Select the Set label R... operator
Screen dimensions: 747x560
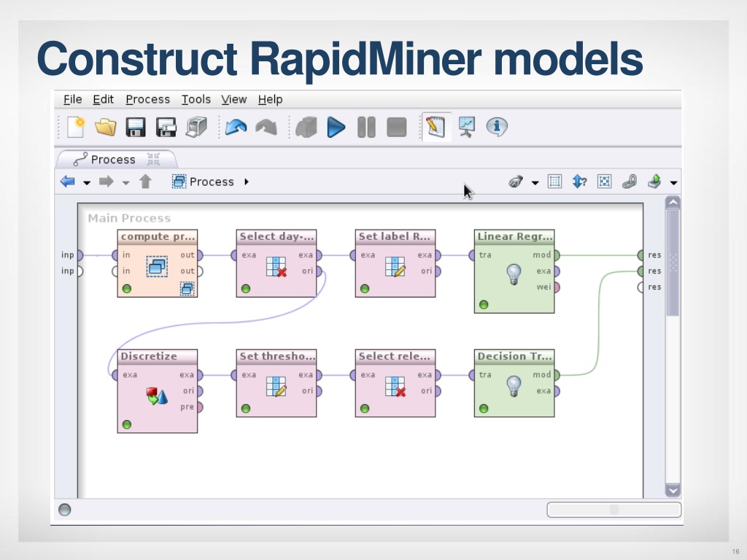point(395,263)
